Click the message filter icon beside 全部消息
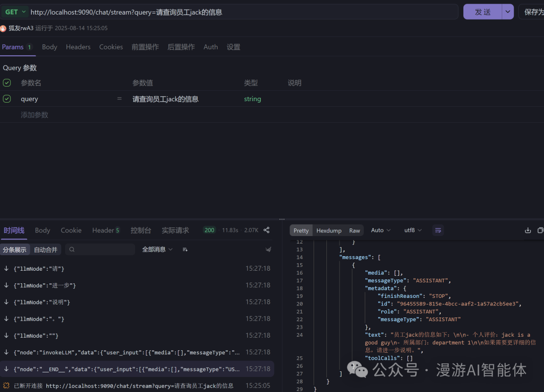The width and height of the screenshot is (544, 392). tap(185, 249)
